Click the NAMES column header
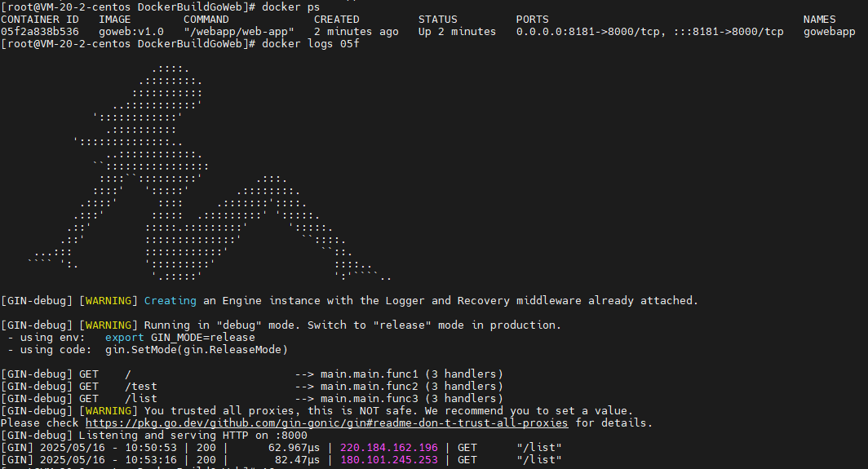Screen dimensions: 868x469 pos(819,20)
